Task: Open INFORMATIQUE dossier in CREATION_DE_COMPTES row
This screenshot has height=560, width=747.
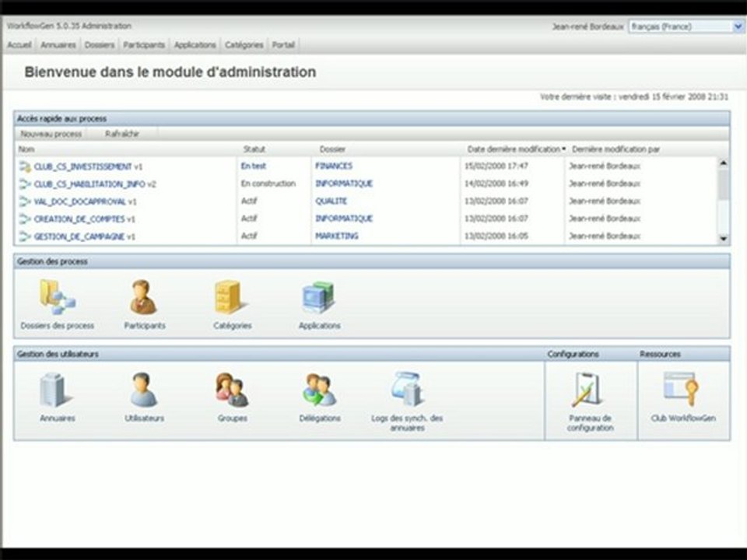Action: coord(344,219)
